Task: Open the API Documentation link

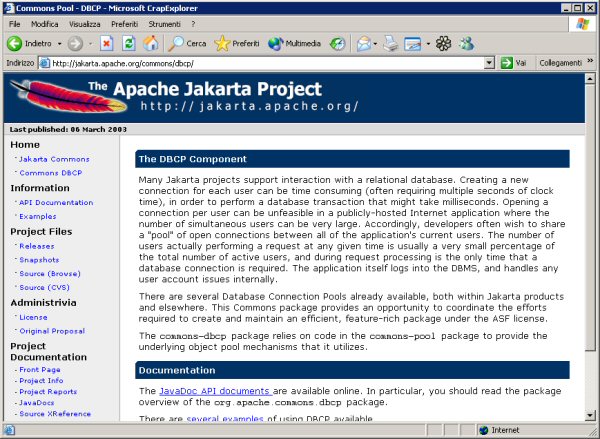Action: click(x=56, y=202)
